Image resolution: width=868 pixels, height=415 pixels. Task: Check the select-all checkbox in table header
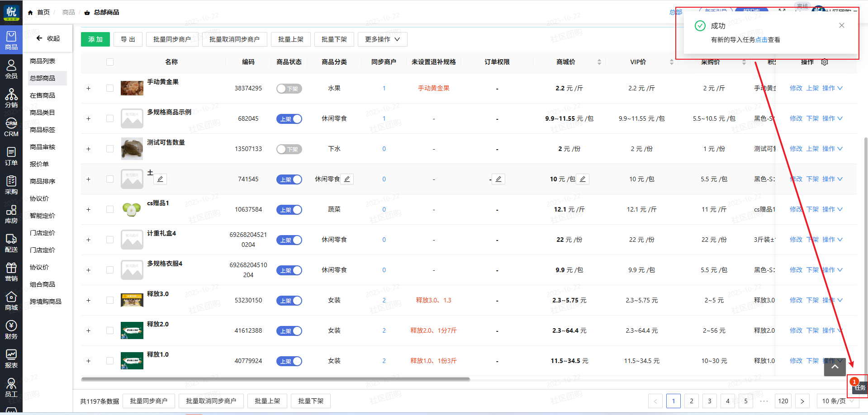point(110,62)
